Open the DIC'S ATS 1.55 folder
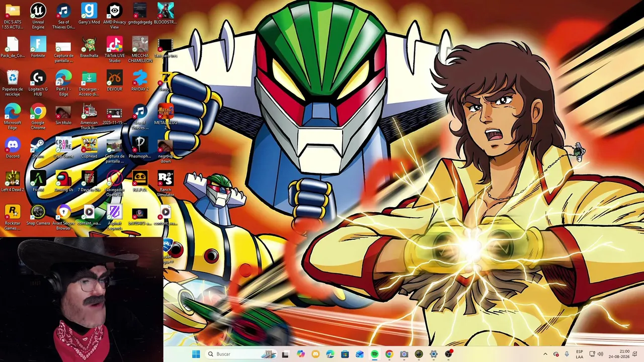 click(13, 16)
